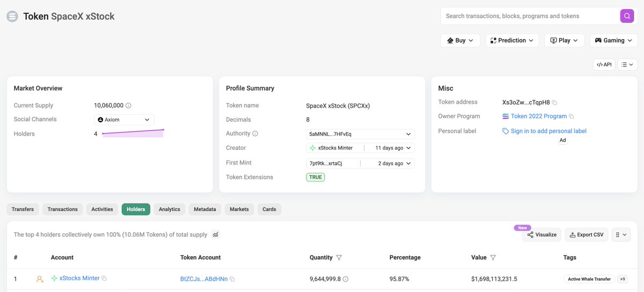Click the Value filter icon
Screen dimensions: 644x292
[493, 258]
